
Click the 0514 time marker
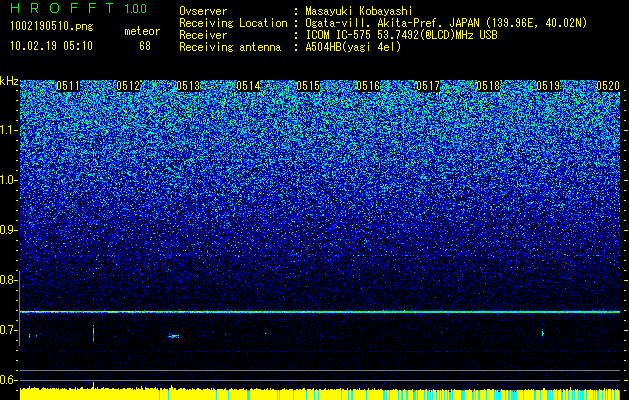[x=248, y=86]
